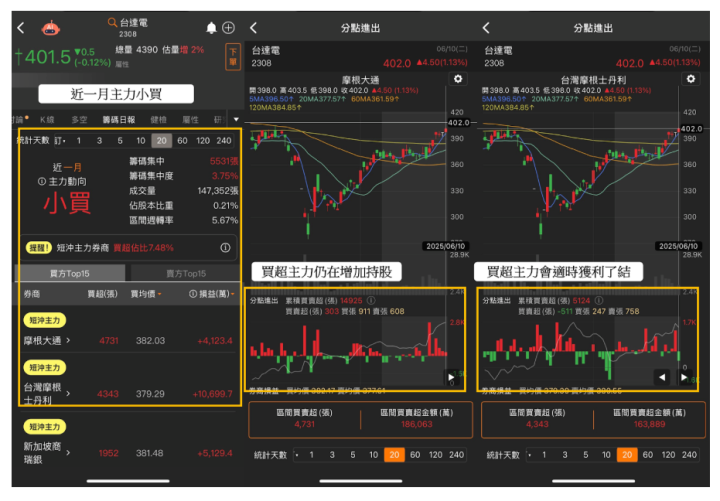Select 240 days in 台灣摩根士丹利 screen

point(689,455)
